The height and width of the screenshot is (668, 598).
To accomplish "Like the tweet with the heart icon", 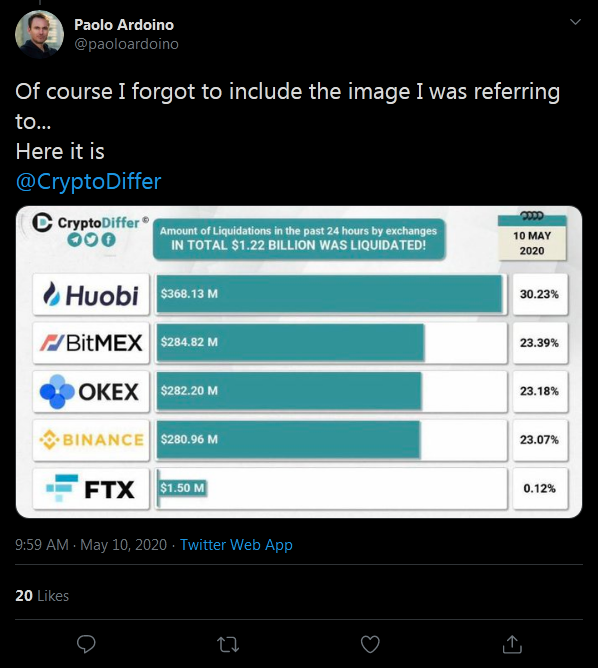I will pyautogui.click(x=370, y=644).
